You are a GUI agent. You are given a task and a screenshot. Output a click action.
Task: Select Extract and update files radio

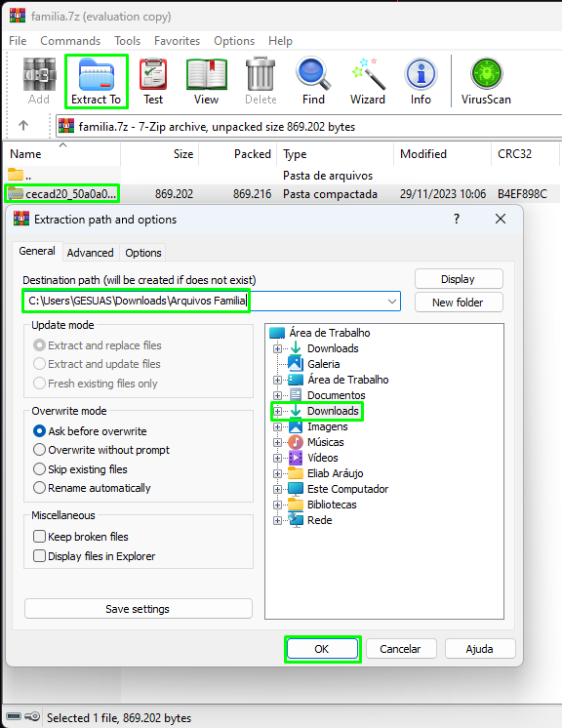coord(39,364)
